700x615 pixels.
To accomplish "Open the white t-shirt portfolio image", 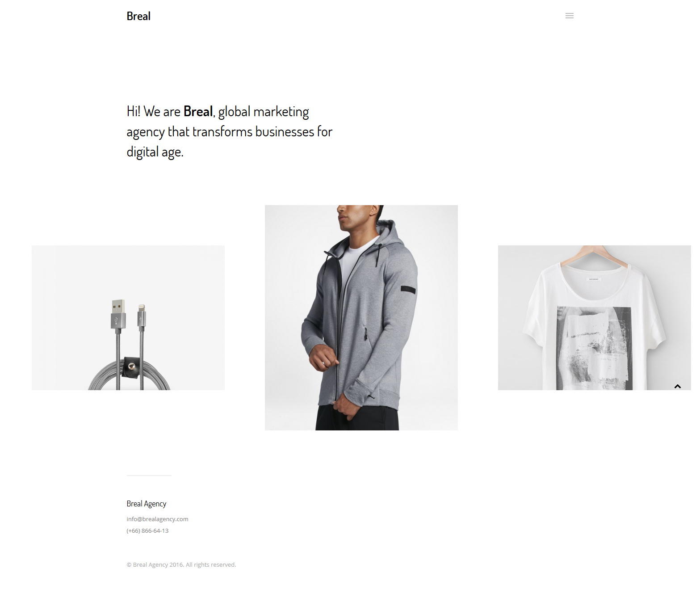I will [x=595, y=318].
